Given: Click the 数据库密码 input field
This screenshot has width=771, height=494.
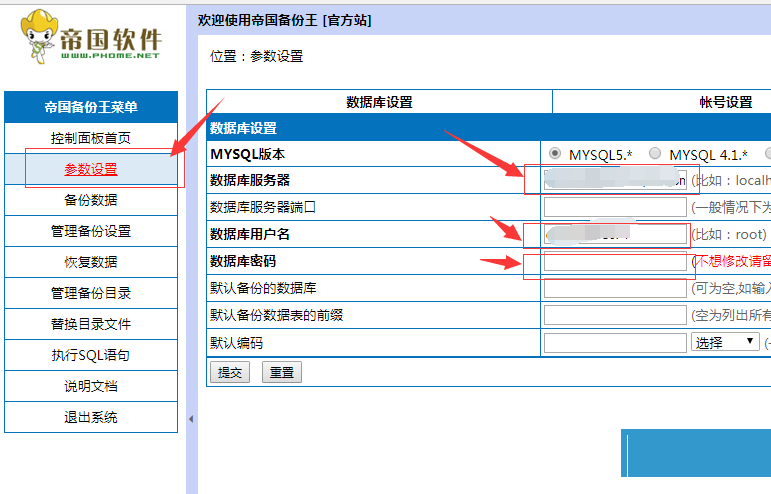Looking at the screenshot, I should coord(615,262).
